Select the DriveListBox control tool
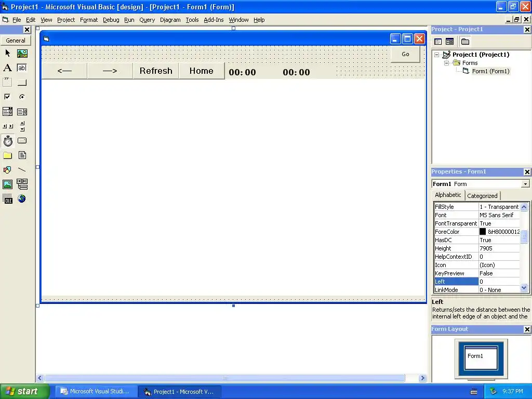Viewport: 532px width, 399px height. coord(22,141)
